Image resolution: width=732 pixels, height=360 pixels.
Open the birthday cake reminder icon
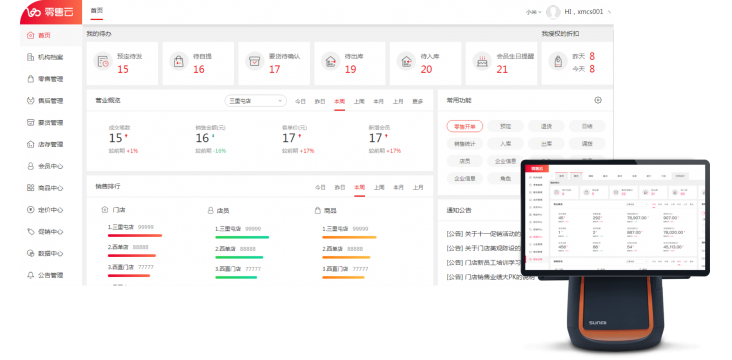tap(482, 61)
